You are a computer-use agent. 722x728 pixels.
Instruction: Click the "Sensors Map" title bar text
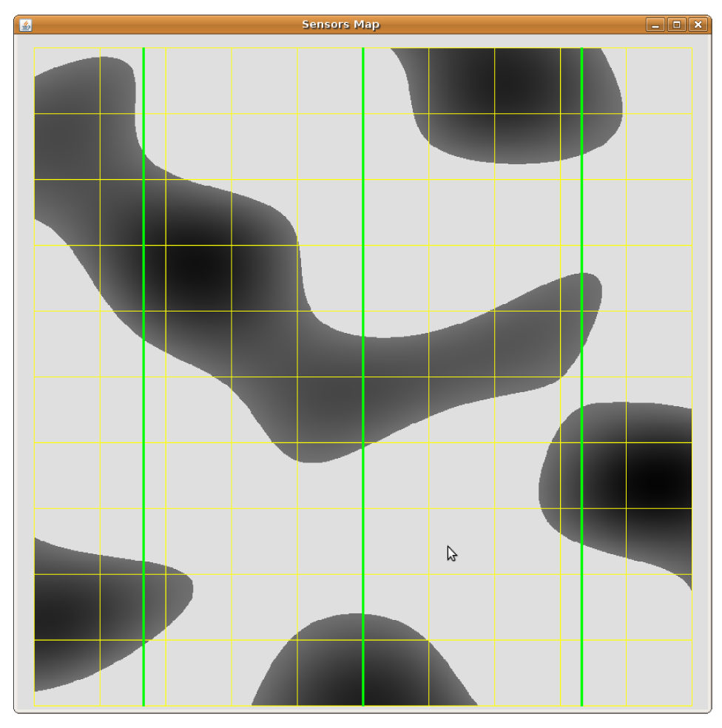(340, 24)
